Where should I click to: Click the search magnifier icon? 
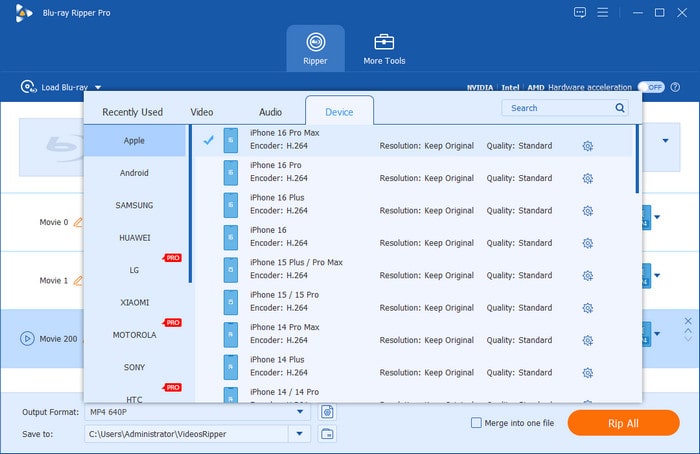pos(621,108)
